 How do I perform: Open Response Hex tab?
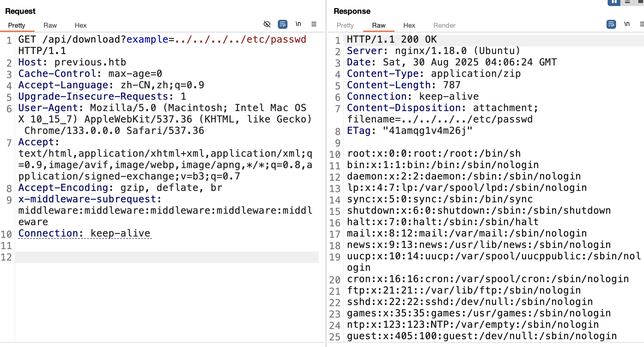409,26
